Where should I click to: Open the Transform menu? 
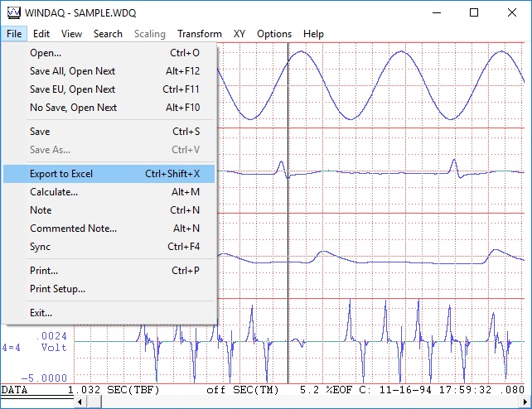[200, 34]
